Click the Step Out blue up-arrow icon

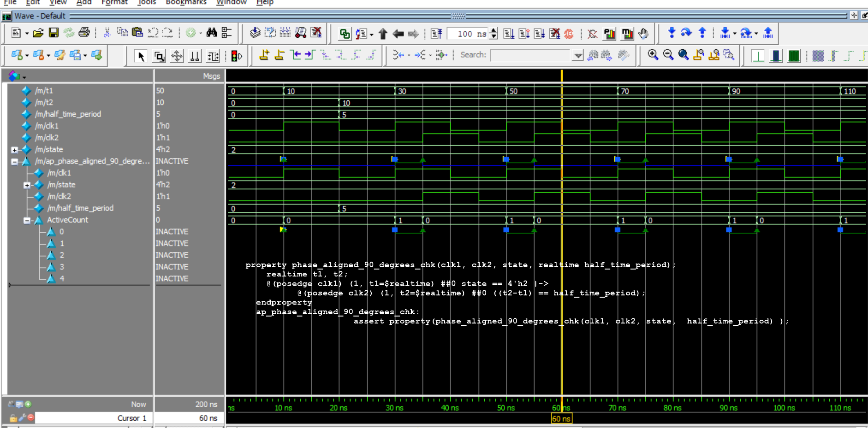tap(702, 33)
